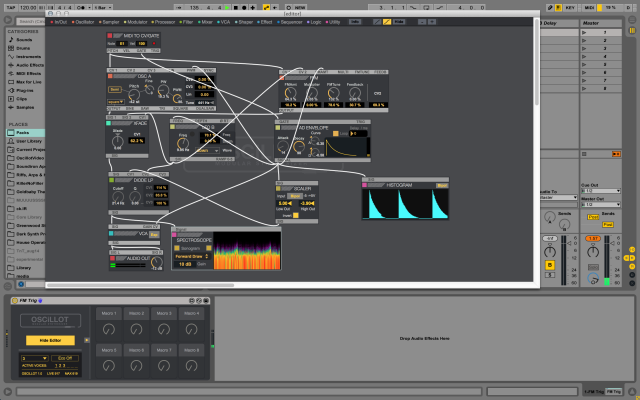The width and height of the screenshot is (640, 400).
Task: Toggle the Eco Off button
Action: pos(65,357)
